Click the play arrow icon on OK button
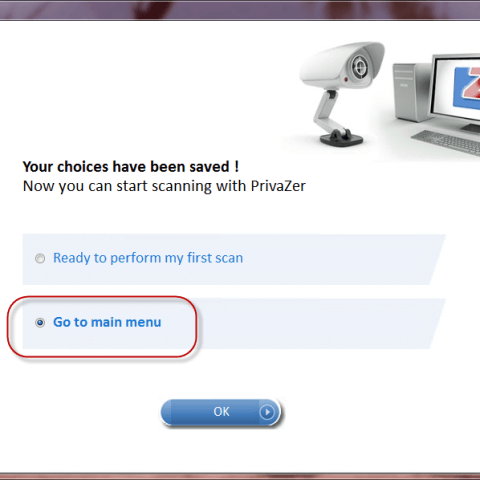 (267, 412)
